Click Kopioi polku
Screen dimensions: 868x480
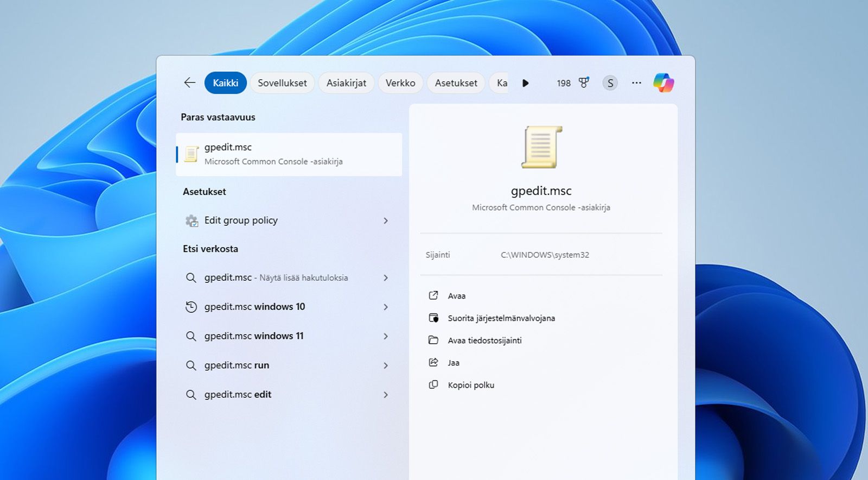pyautogui.click(x=471, y=385)
